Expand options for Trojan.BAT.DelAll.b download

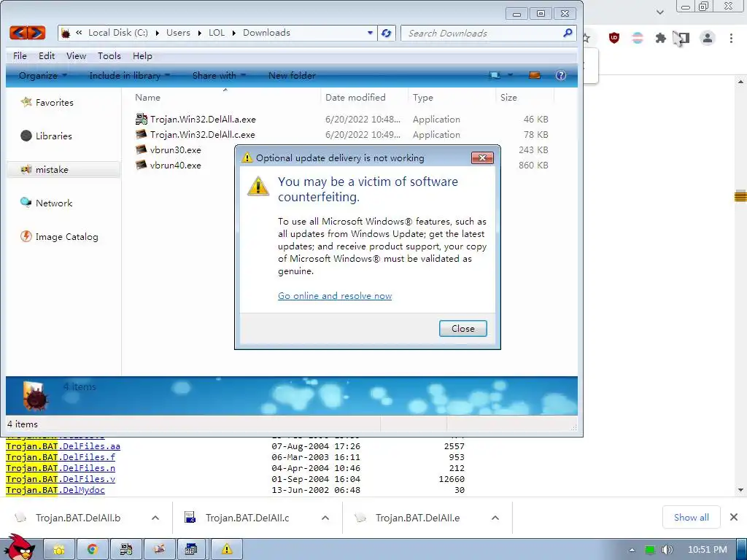(155, 518)
